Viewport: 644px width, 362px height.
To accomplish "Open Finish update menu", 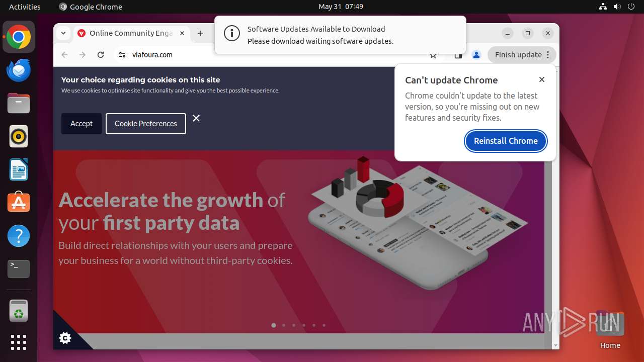I will [x=521, y=55].
